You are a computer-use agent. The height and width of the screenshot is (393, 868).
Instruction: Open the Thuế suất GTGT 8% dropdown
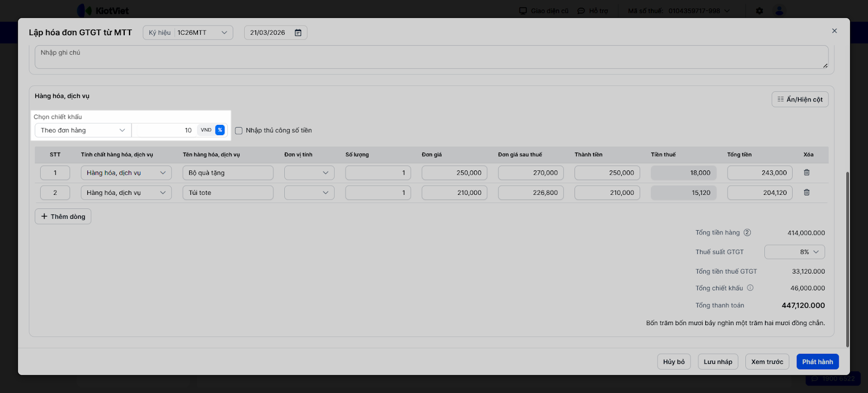pyautogui.click(x=794, y=252)
